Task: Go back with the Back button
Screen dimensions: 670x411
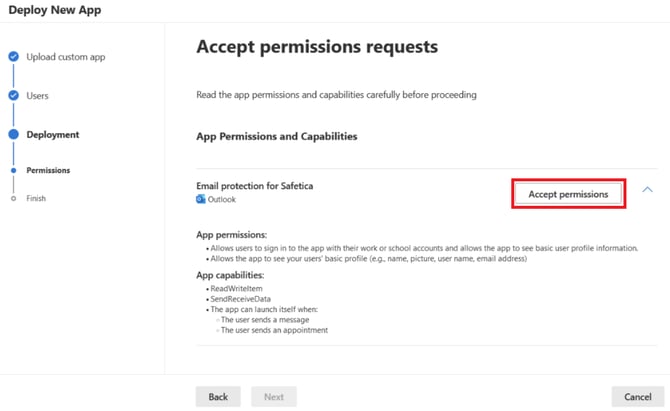Action: [218, 397]
